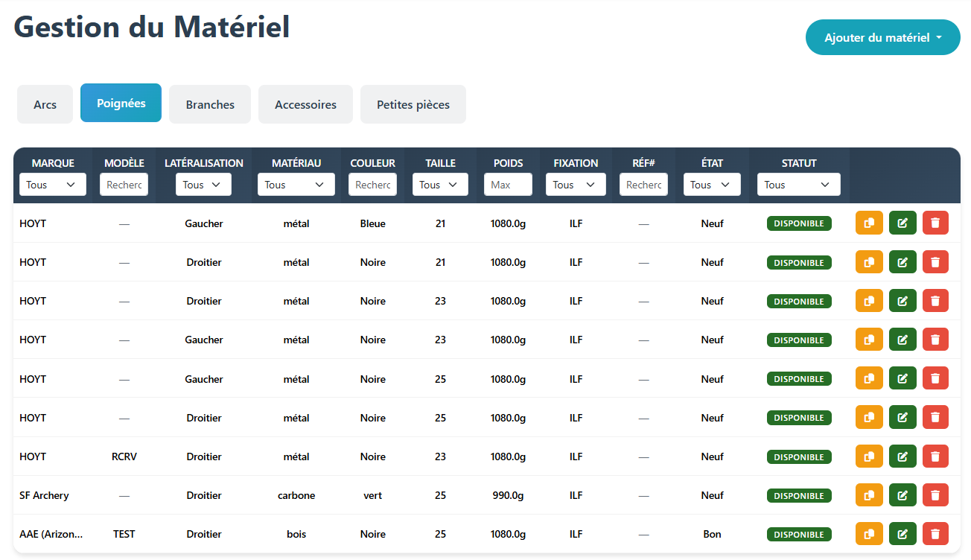Click the DISPONIBLE status of the SF Archery row
Screen dimensions: 971x560
(799, 494)
